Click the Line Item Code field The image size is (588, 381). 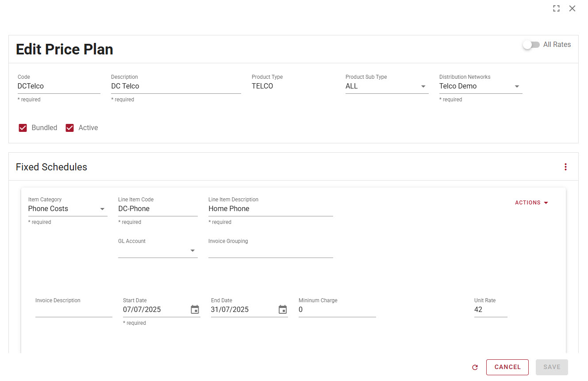158,209
